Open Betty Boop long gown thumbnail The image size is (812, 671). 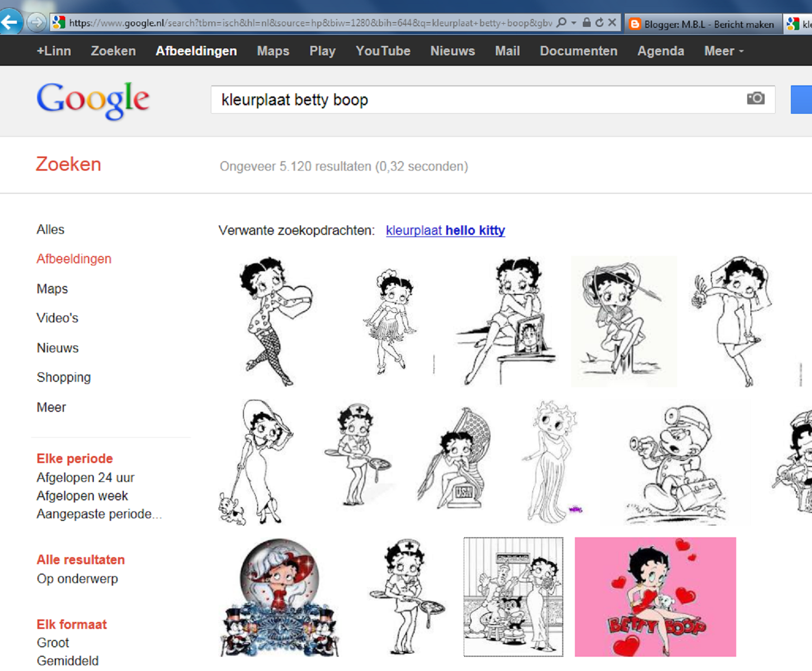point(552,461)
